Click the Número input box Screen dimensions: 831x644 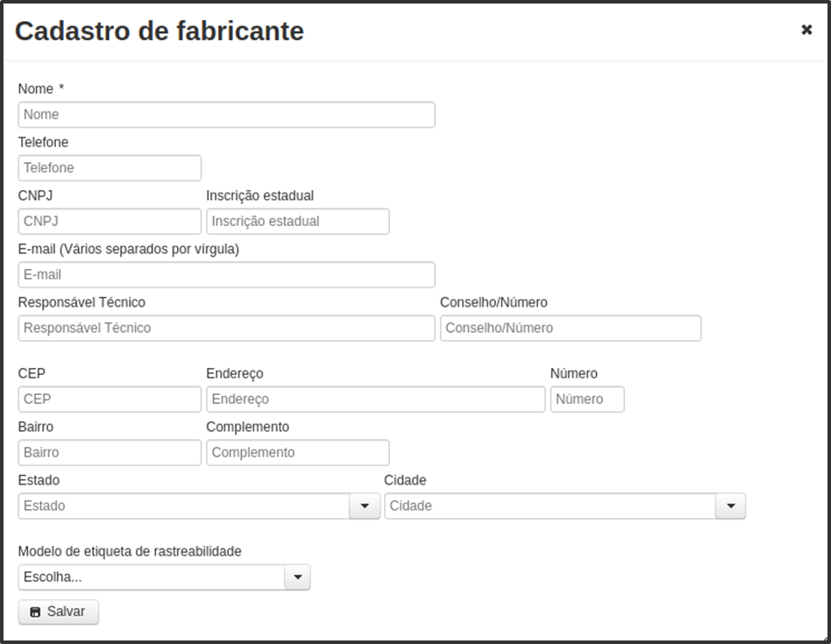[x=587, y=400]
